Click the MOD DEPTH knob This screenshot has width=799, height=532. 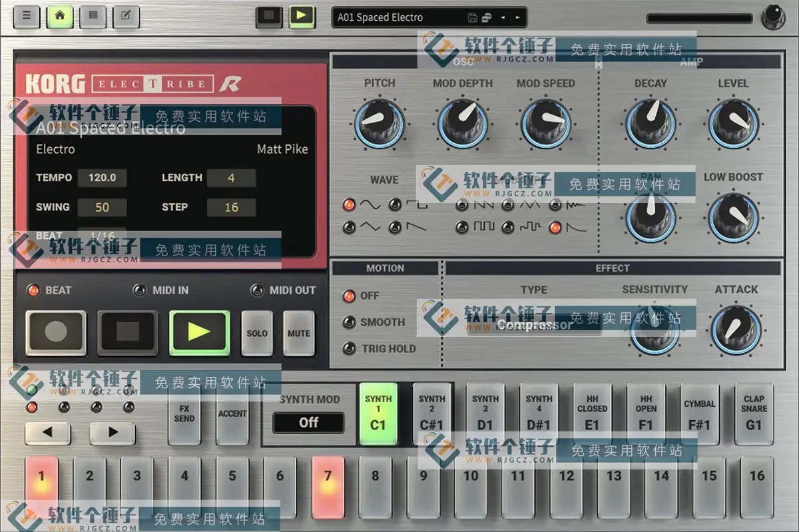click(463, 123)
